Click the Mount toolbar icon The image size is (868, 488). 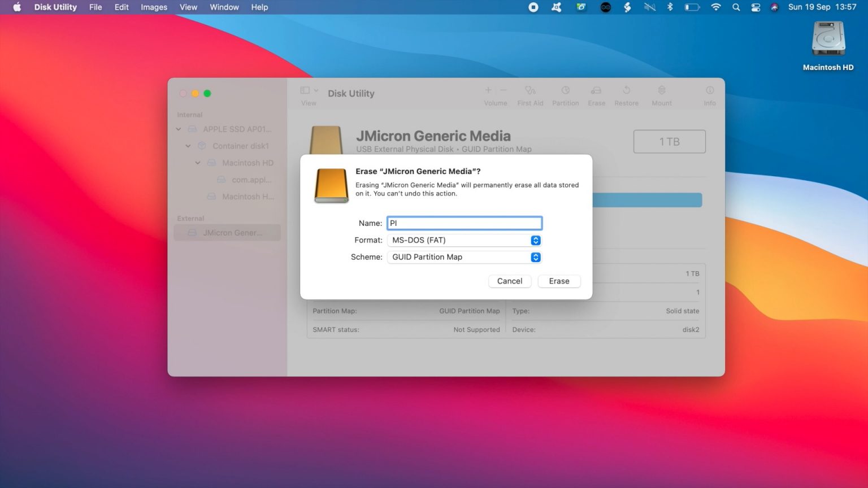point(661,94)
